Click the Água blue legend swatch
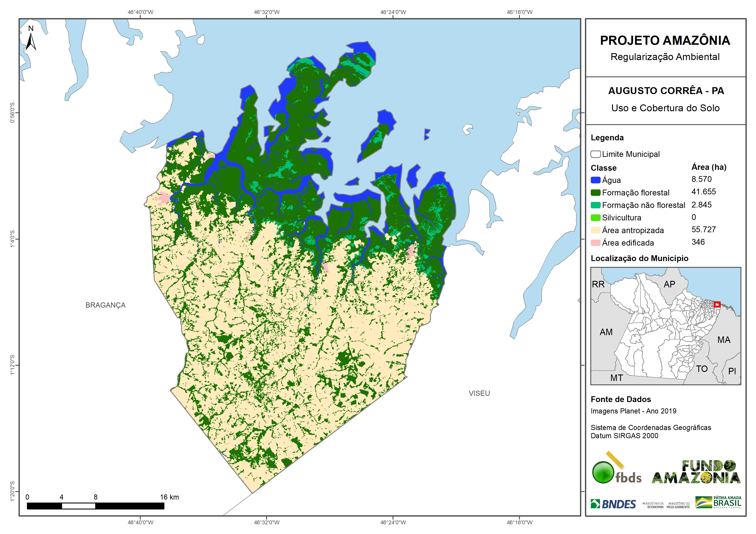The height and width of the screenshot is (534, 756). coord(595,180)
